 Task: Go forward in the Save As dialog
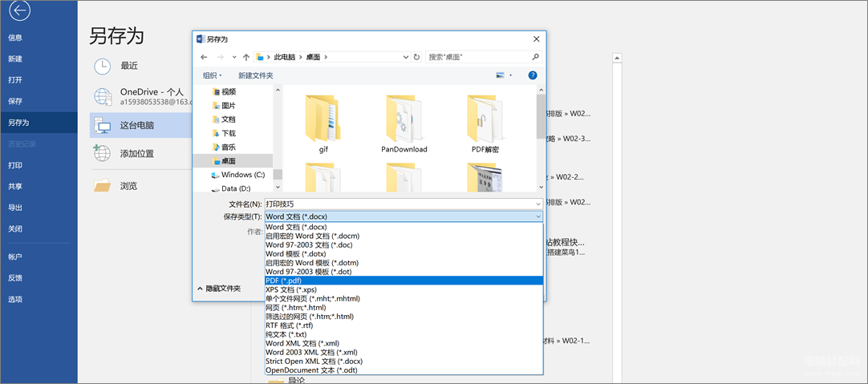[x=221, y=57]
